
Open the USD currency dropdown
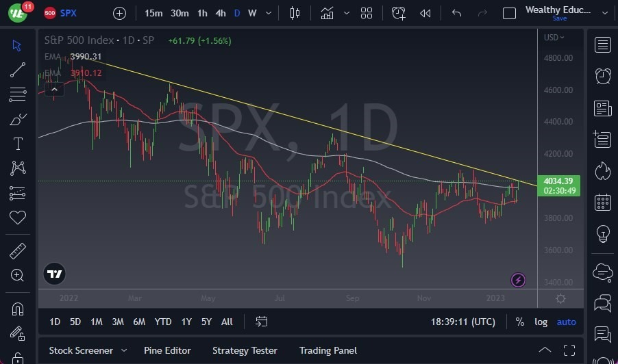[554, 38]
